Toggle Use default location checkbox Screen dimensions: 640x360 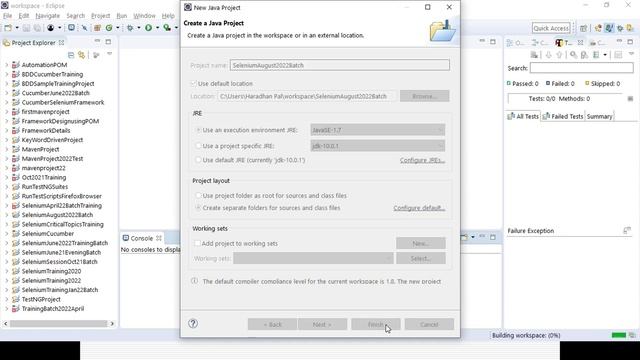click(x=193, y=83)
